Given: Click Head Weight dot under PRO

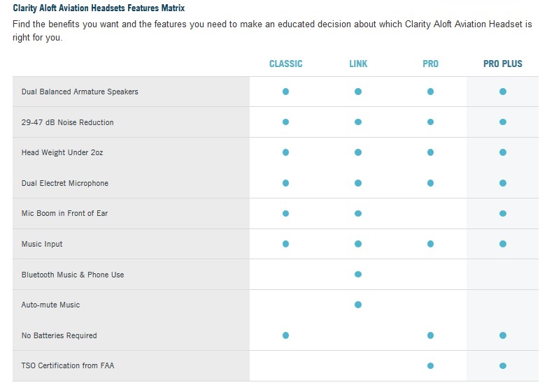Looking at the screenshot, I should [430, 152].
